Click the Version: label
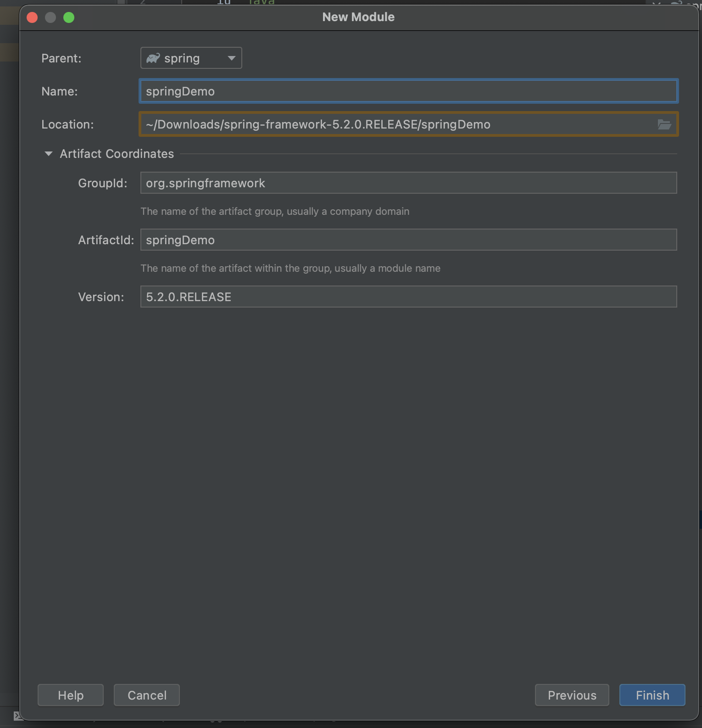This screenshot has height=728, width=702. click(x=101, y=297)
